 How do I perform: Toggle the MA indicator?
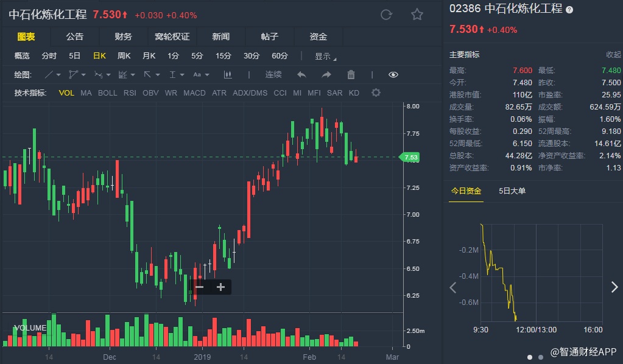86,93
